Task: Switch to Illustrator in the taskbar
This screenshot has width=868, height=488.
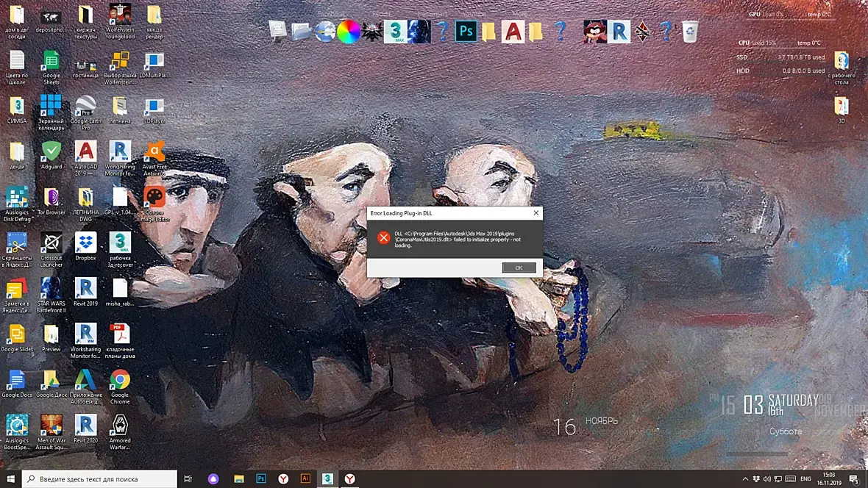Action: 305,479
